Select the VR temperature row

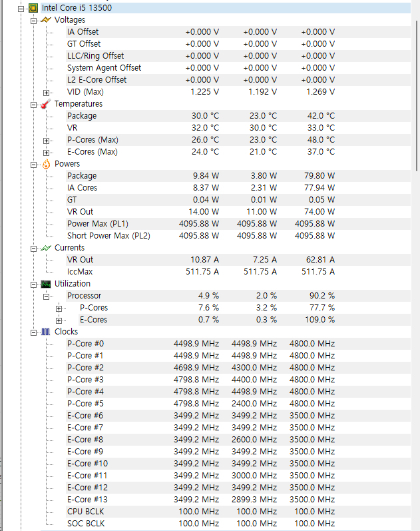click(238, 128)
